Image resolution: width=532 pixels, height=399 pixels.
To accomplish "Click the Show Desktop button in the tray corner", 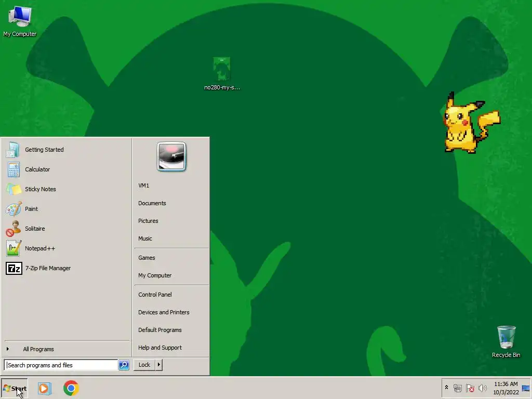I will coord(526,388).
